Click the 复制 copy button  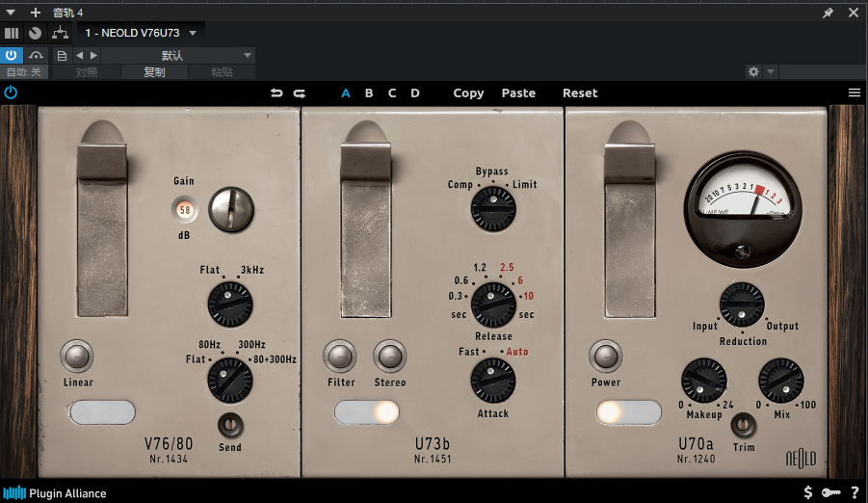[154, 72]
